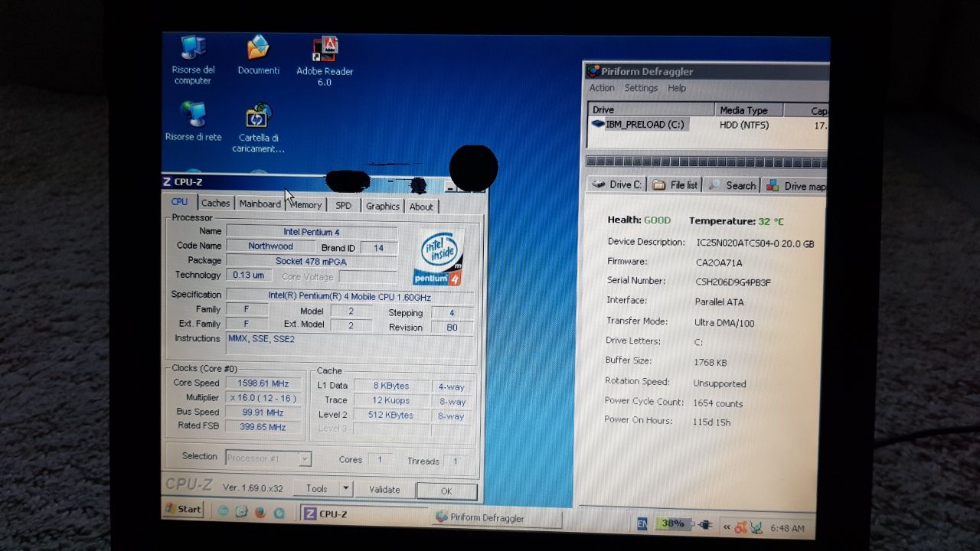The height and width of the screenshot is (551, 980).
Task: Switch to the SPD tab
Action: [344, 206]
